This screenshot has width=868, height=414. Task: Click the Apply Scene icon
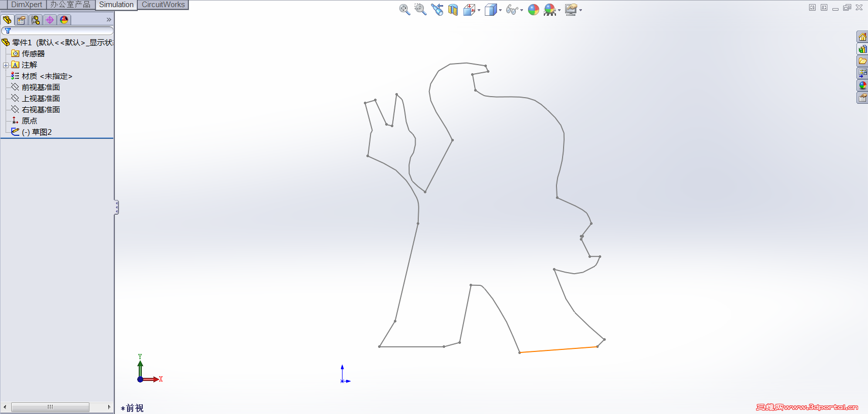(549, 10)
